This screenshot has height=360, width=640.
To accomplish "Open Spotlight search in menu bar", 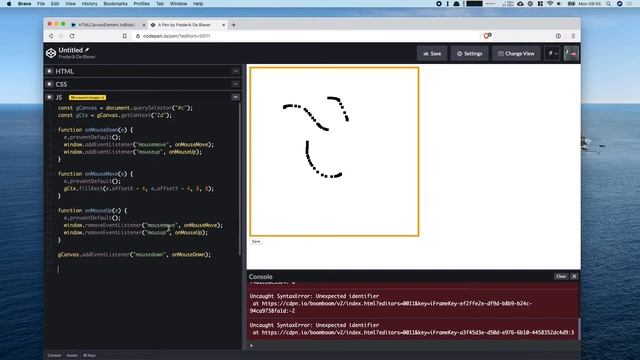I will coord(609,4).
